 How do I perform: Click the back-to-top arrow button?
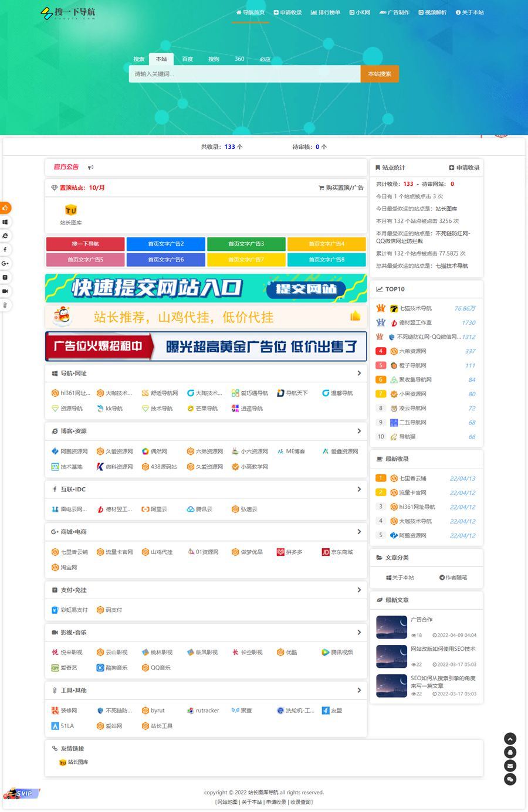509,738
